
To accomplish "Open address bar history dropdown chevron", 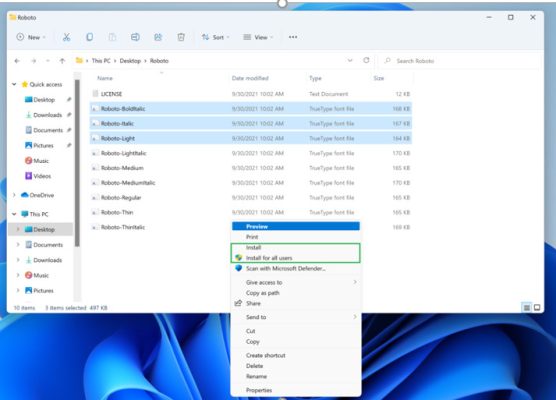I will [x=350, y=61].
